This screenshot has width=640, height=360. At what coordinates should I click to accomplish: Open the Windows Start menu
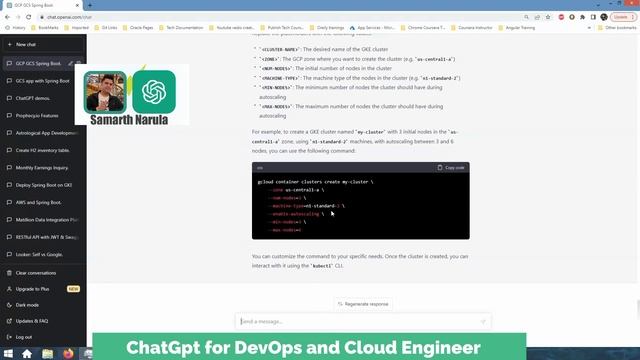[8, 353]
